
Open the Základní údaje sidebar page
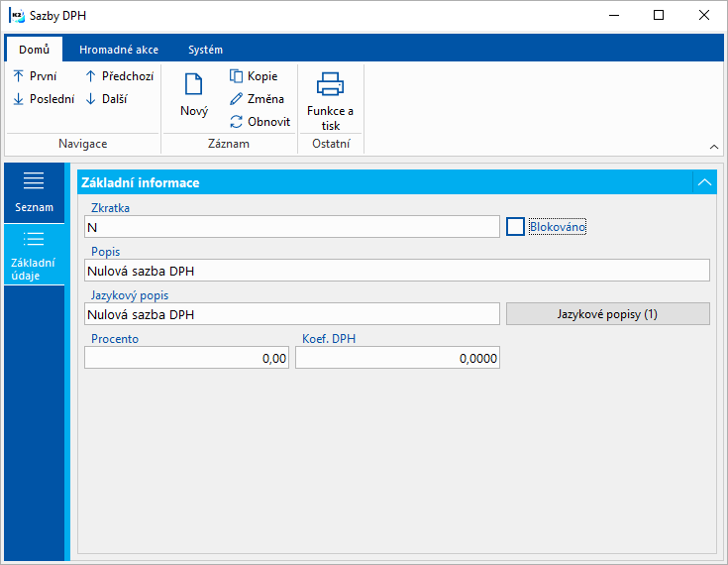(34, 255)
